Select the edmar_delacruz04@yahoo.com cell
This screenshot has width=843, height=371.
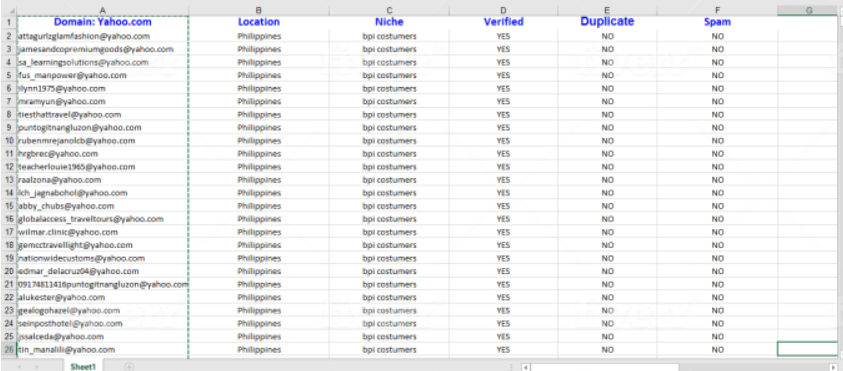point(103,272)
